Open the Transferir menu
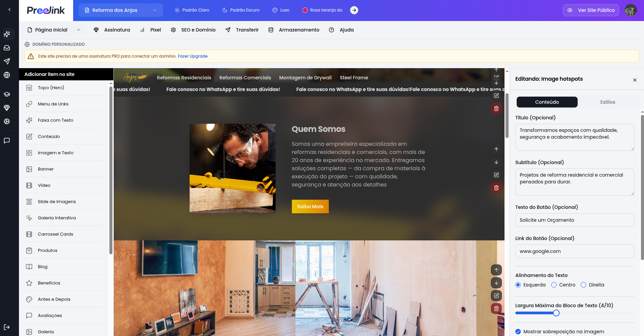 (242, 30)
